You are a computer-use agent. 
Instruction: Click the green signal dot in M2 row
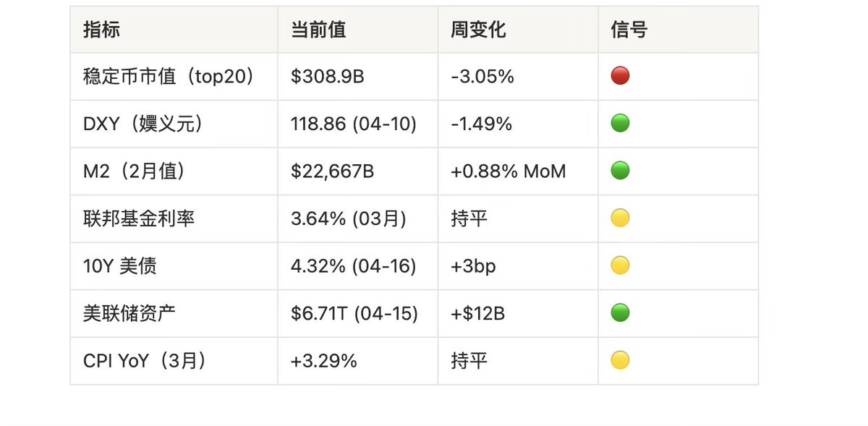pyautogui.click(x=620, y=171)
